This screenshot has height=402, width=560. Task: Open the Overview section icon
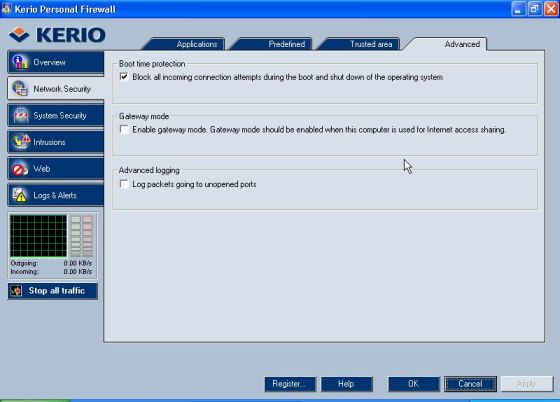(20, 62)
